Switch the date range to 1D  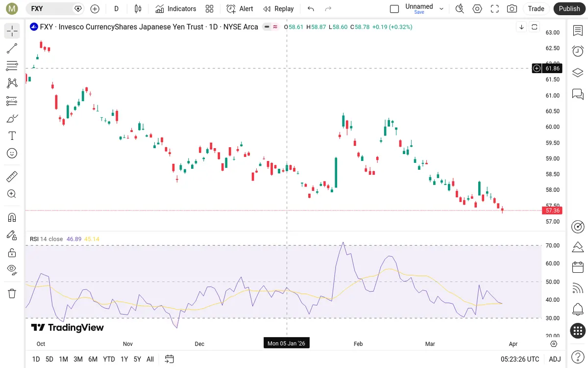(x=36, y=359)
